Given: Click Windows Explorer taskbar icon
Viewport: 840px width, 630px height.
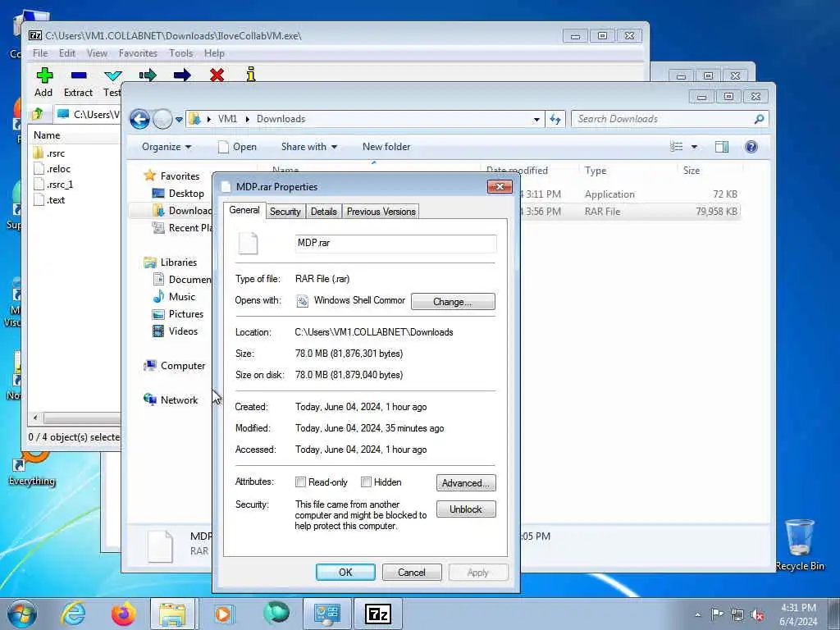Looking at the screenshot, I should [172, 614].
